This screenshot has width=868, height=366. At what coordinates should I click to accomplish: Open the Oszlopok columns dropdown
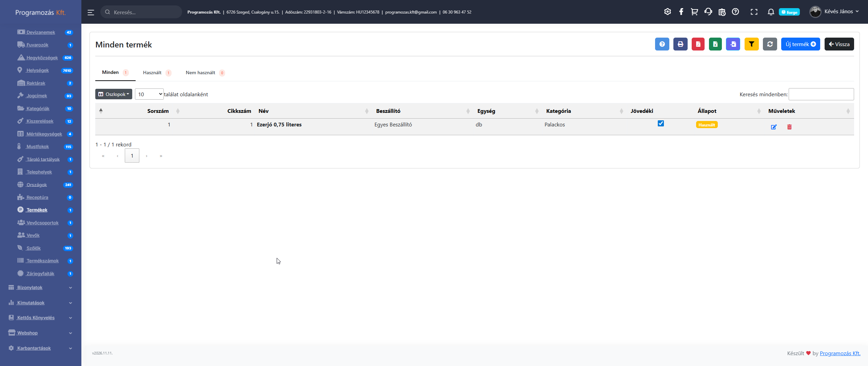[x=114, y=94]
